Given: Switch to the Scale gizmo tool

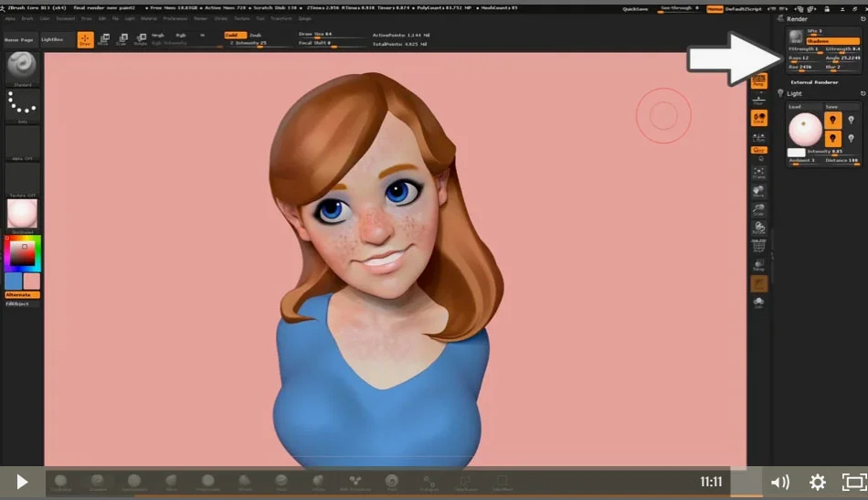Looking at the screenshot, I should click(x=122, y=39).
